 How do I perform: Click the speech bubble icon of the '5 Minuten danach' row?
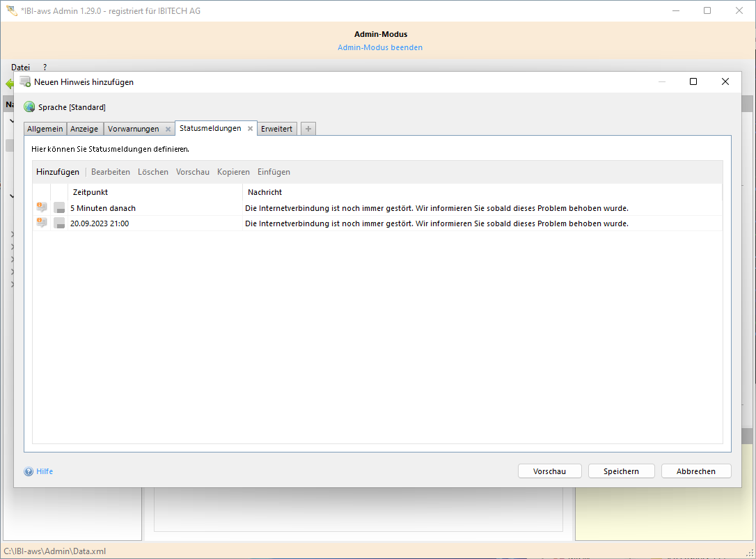click(x=42, y=207)
